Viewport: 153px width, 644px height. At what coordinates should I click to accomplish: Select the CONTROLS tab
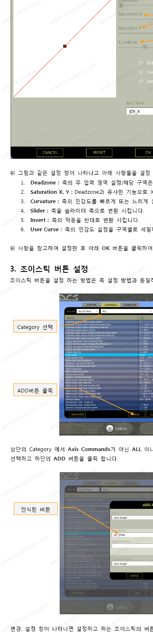[x=111, y=304]
